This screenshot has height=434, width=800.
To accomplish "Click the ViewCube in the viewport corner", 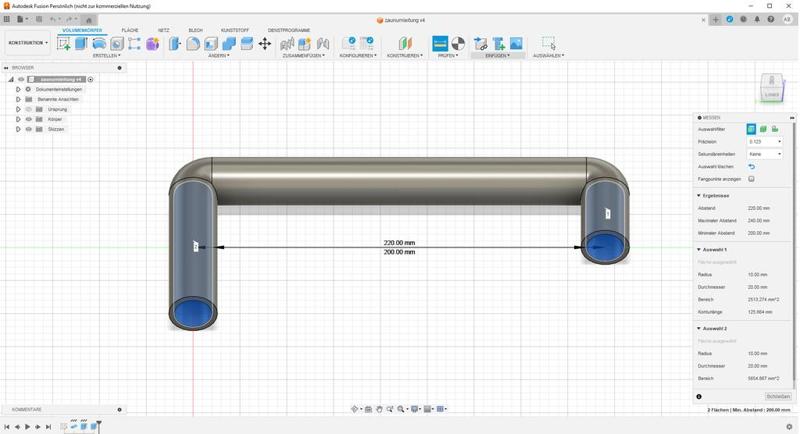I will [x=771, y=87].
